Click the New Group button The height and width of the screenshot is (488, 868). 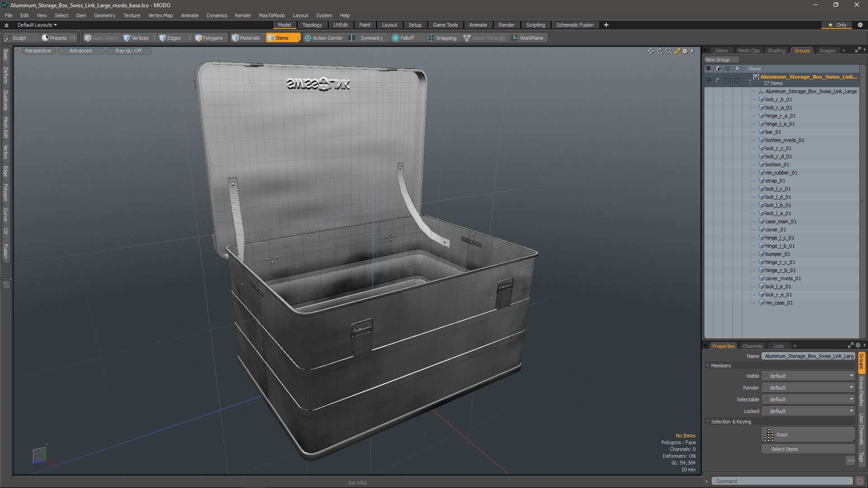tap(721, 60)
